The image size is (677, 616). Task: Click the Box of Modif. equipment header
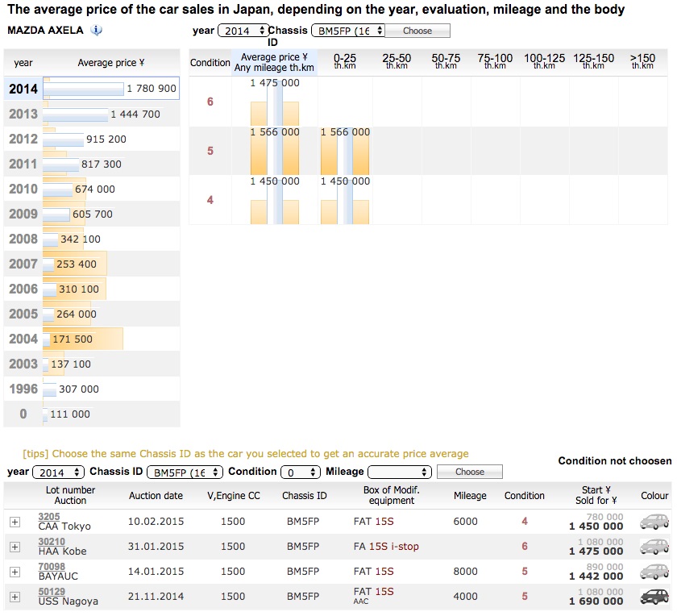pos(391,496)
